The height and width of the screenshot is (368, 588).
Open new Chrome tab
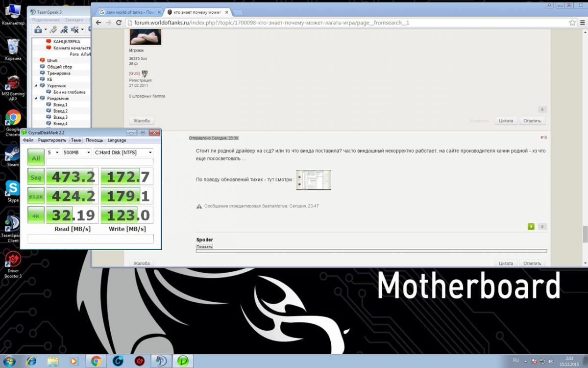(238, 12)
